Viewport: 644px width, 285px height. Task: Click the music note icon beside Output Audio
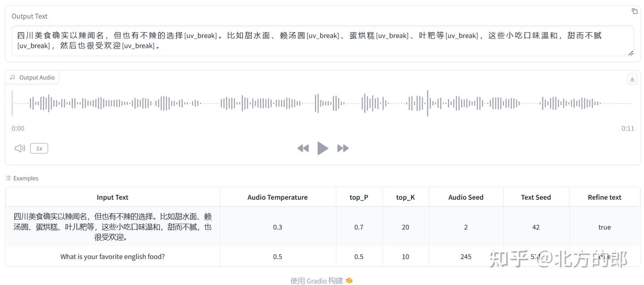pyautogui.click(x=12, y=77)
